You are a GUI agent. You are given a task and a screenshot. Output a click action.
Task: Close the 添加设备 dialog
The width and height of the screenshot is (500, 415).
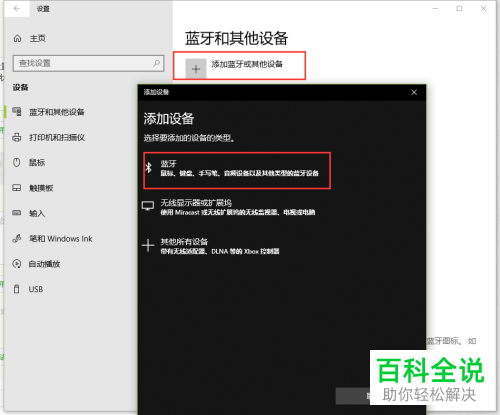(414, 92)
